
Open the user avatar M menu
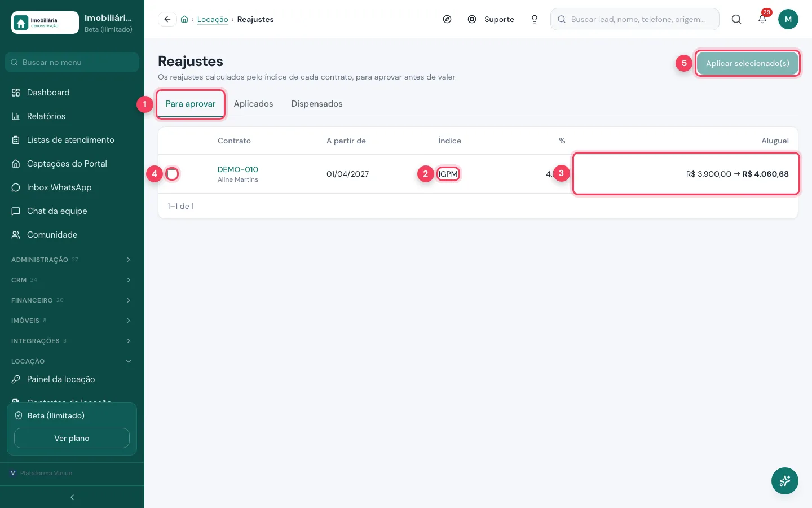(788, 19)
